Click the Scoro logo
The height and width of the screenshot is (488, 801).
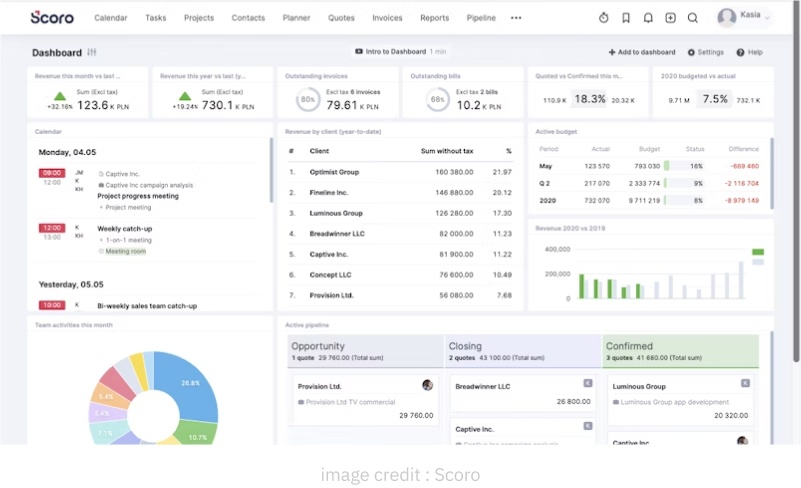(52, 17)
